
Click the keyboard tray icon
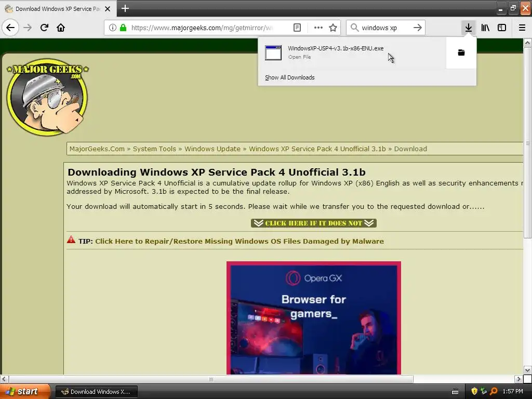pos(455,392)
